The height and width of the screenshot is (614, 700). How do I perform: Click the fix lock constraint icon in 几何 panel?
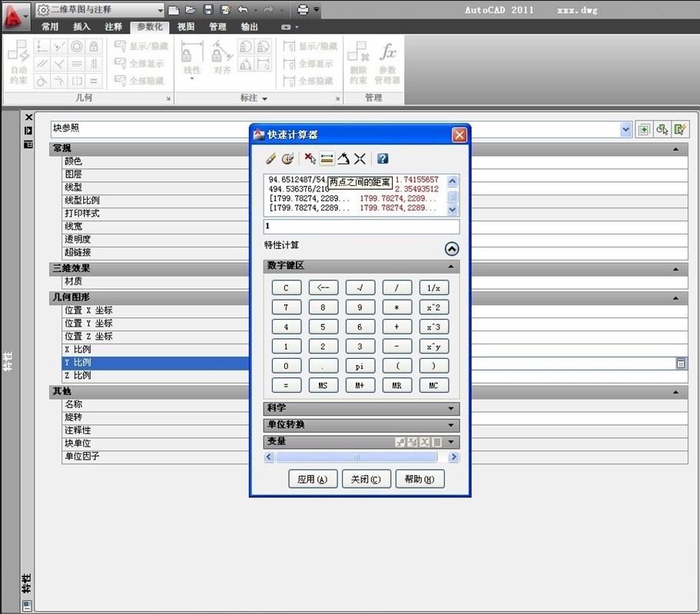(x=94, y=46)
